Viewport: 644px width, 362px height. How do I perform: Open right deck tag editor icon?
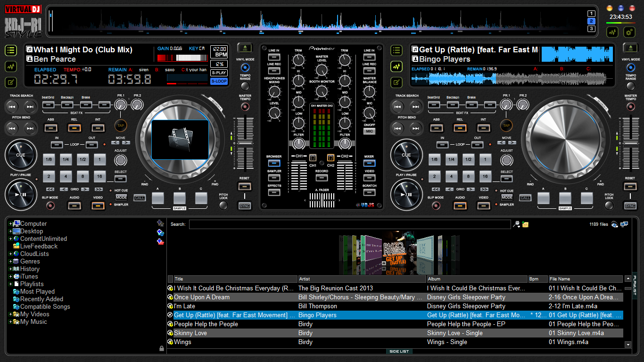[x=396, y=82]
